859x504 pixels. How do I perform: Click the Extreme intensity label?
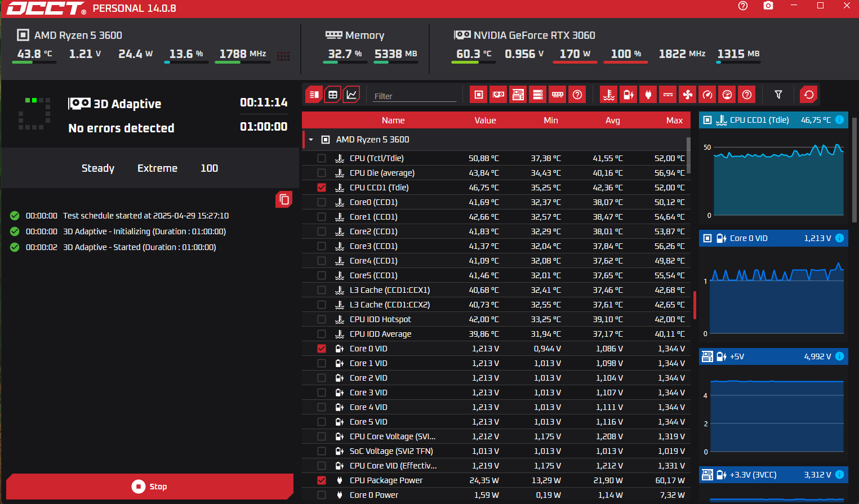pyautogui.click(x=157, y=168)
